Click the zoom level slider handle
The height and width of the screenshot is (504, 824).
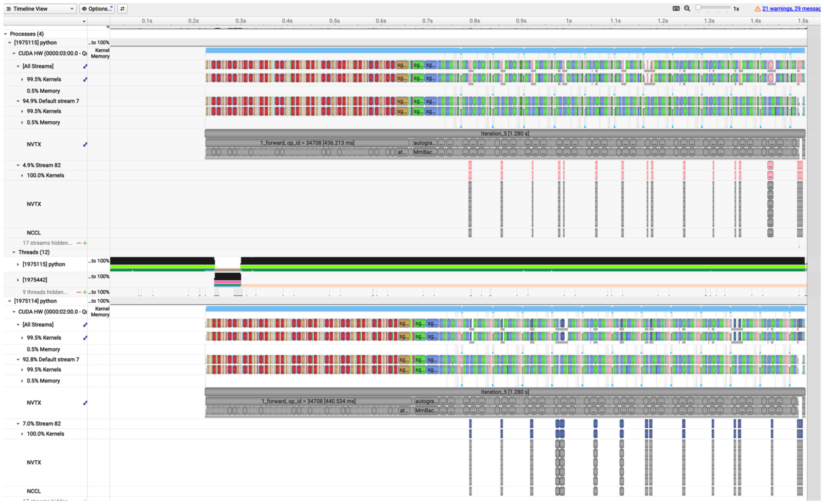[x=699, y=8]
